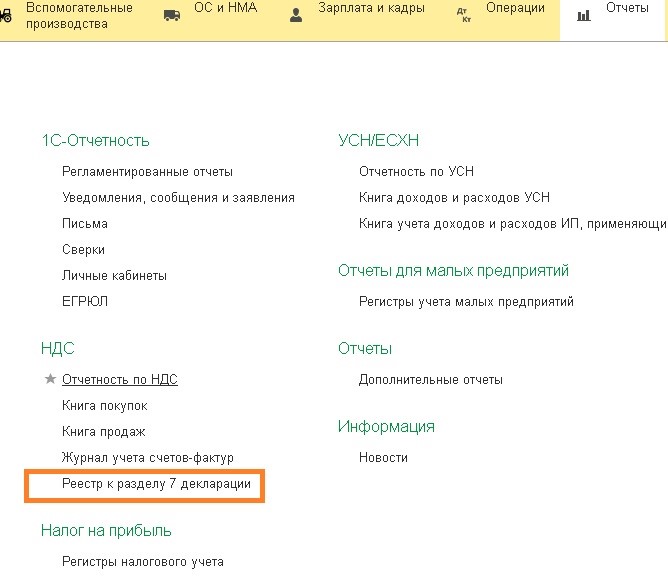The width and height of the screenshot is (668, 579).
Task: Open the Зарплата и кадры section
Action: [371, 8]
